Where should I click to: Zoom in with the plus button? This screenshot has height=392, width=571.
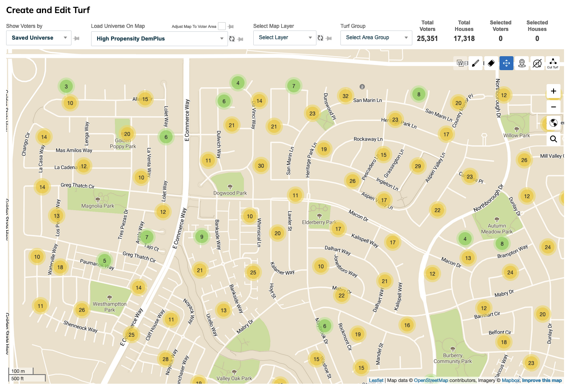pos(554,91)
